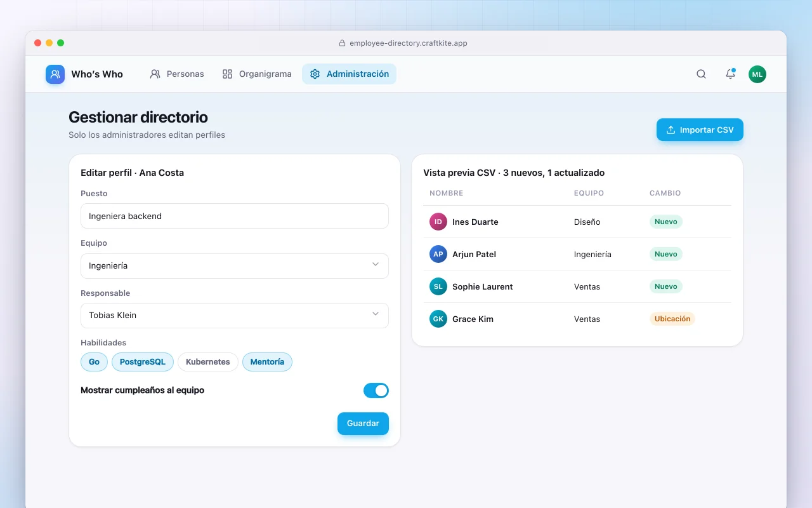Click the Nuevo badge for Ines Duarte
This screenshot has height=508, width=812.
[666, 222]
